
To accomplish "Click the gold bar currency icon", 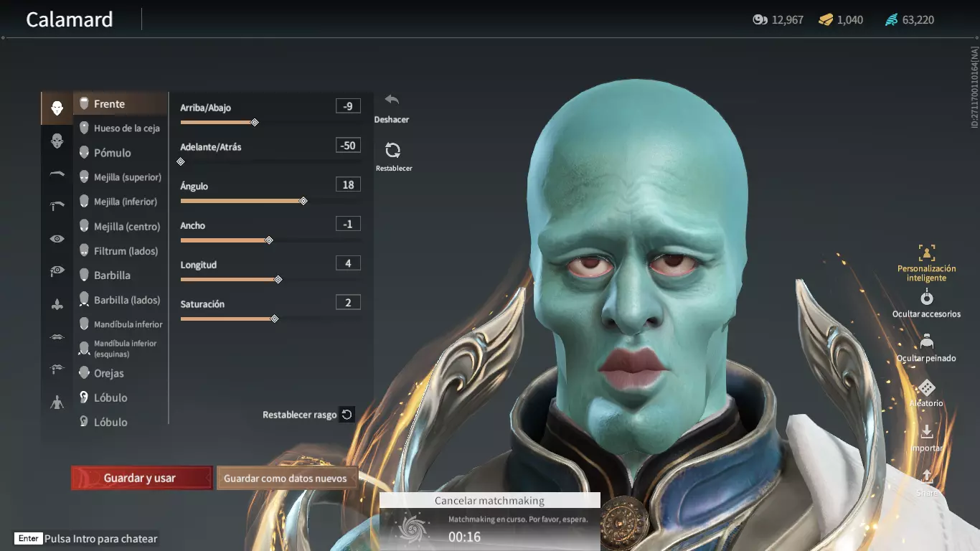I will pos(826,20).
